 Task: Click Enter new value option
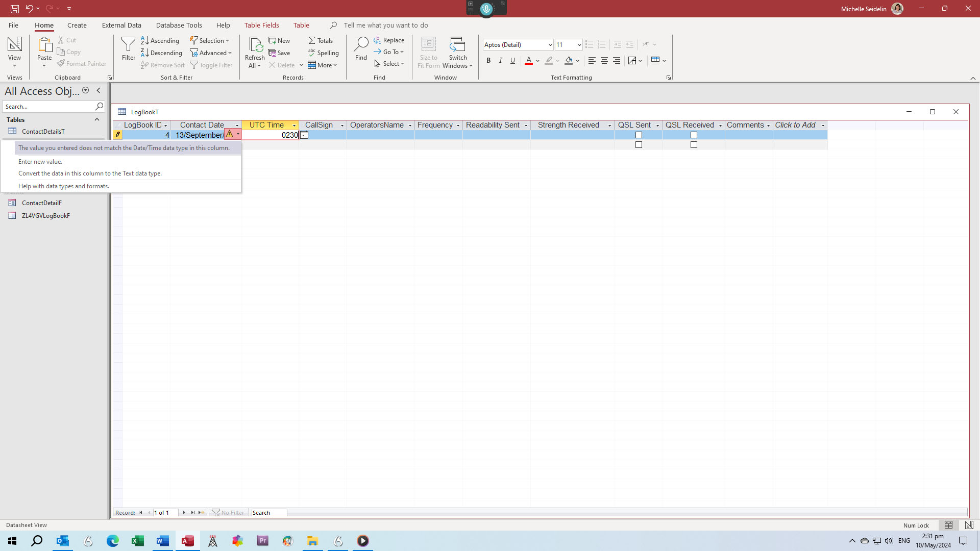pyautogui.click(x=40, y=162)
